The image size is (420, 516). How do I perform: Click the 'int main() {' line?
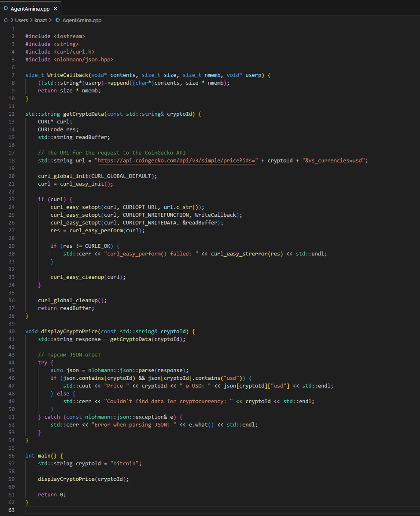click(x=44, y=456)
